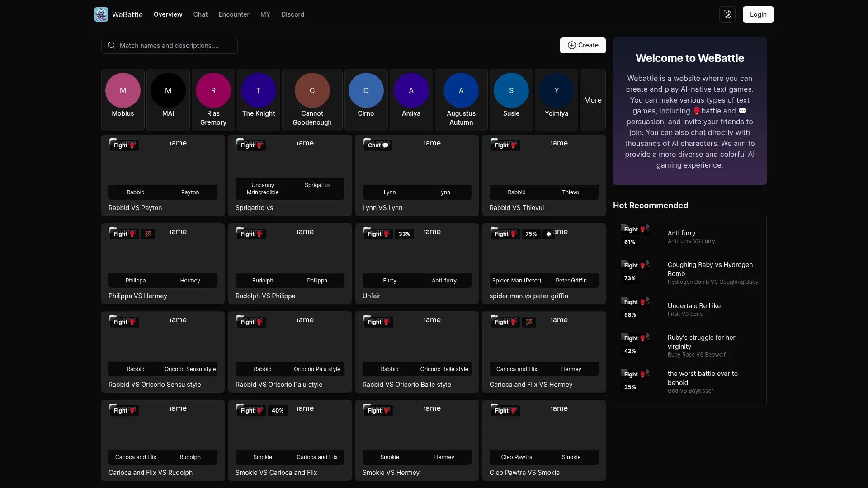Click the Login button
The image size is (868, 488).
point(758,14)
